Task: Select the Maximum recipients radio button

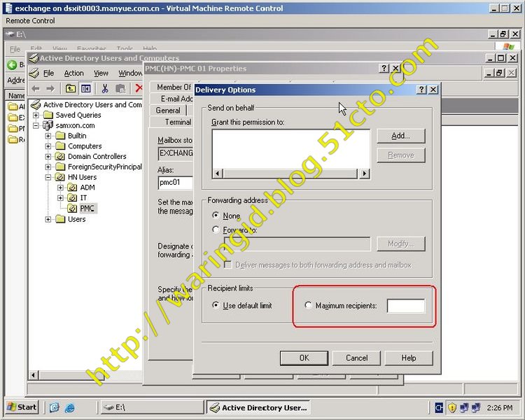Action: [x=308, y=306]
